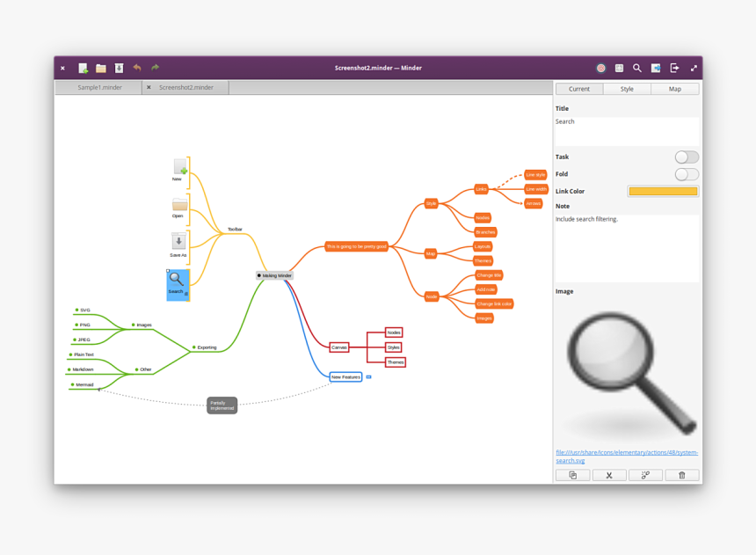Select the orange Node node
756x555 pixels.
(x=432, y=296)
